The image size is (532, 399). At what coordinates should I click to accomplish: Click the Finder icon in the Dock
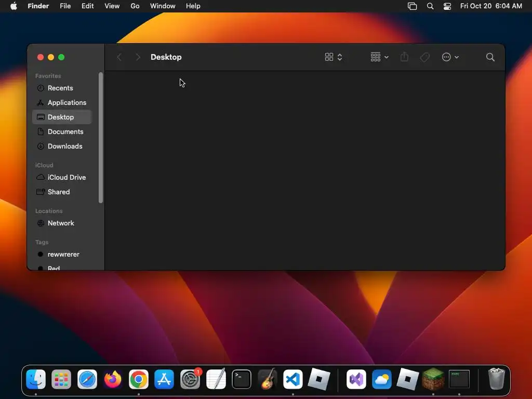pyautogui.click(x=36, y=379)
